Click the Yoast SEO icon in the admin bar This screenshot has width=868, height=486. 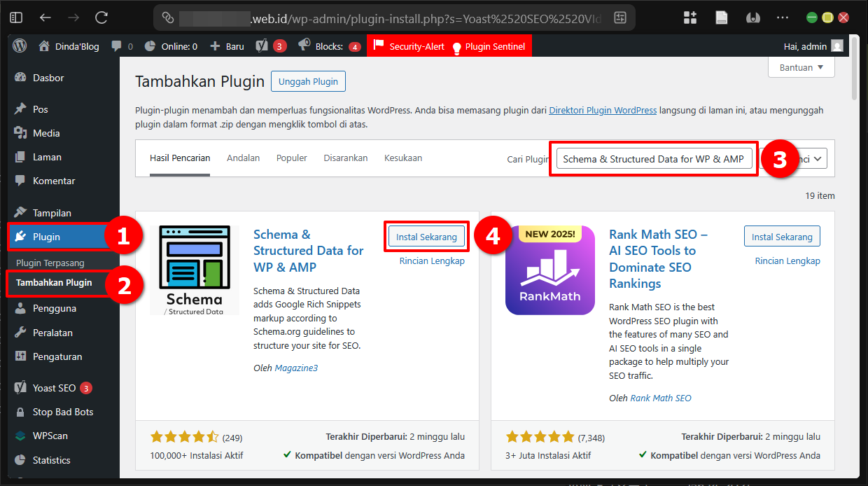[x=261, y=46]
